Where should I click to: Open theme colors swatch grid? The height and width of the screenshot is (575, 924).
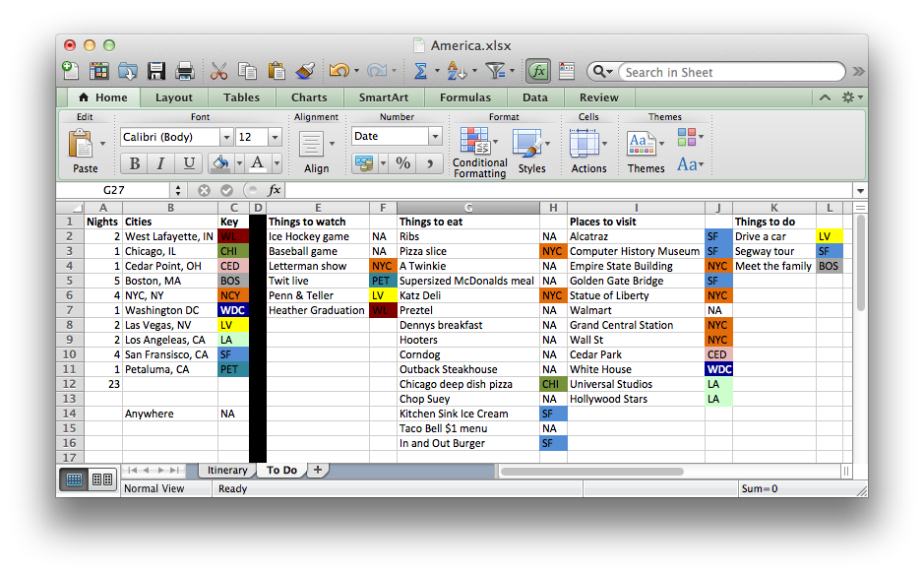coord(687,137)
